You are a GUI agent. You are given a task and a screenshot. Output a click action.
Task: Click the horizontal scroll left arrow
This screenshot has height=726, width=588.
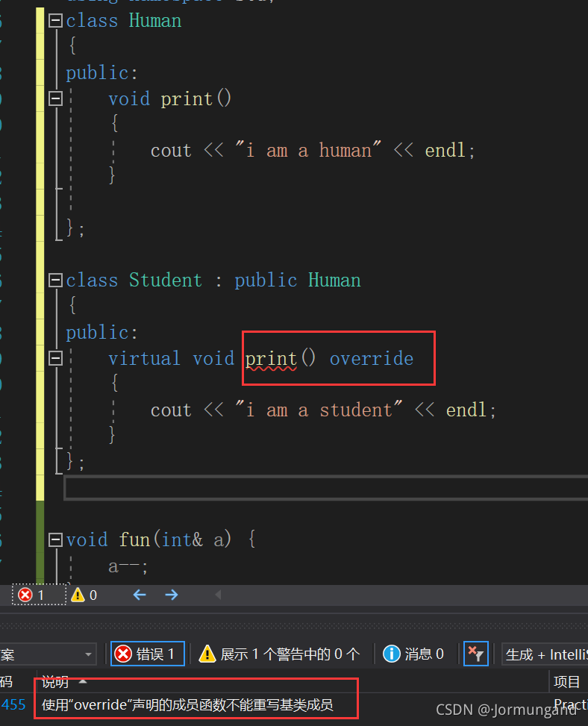pyautogui.click(x=218, y=595)
